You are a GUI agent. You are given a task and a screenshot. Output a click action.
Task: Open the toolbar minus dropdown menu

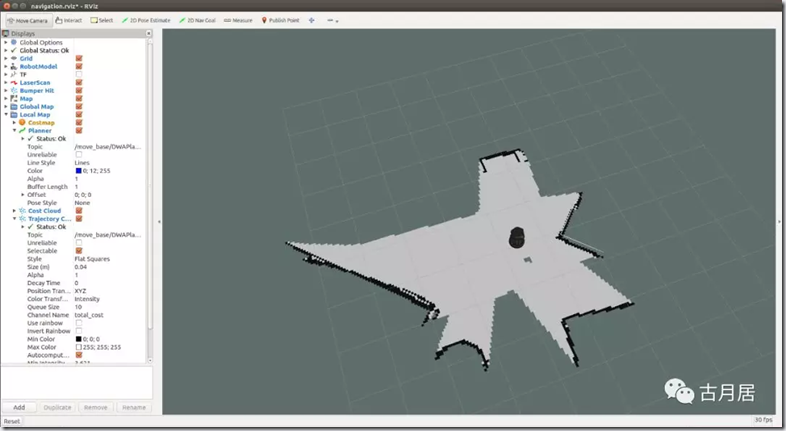point(333,21)
